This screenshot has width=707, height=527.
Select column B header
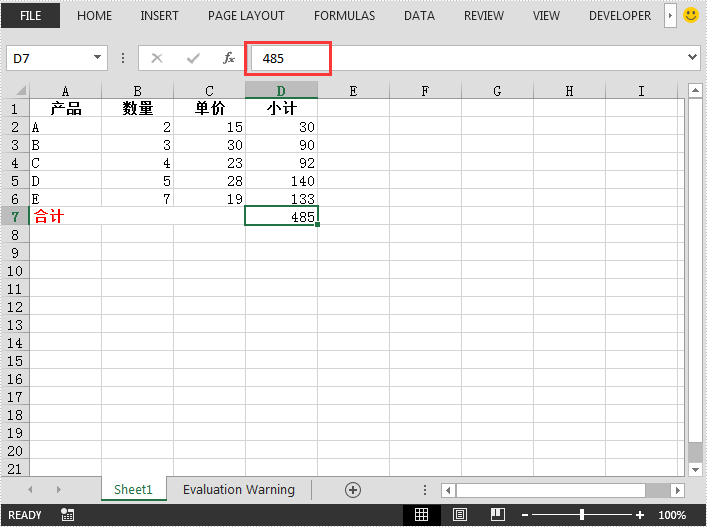(138, 91)
